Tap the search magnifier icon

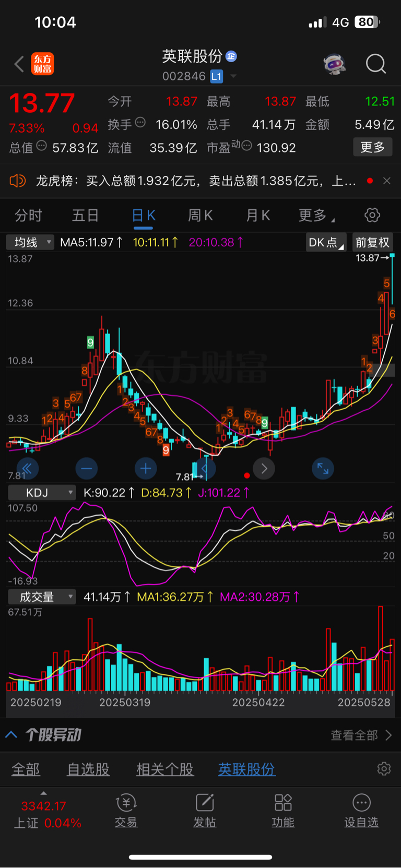coord(375,64)
